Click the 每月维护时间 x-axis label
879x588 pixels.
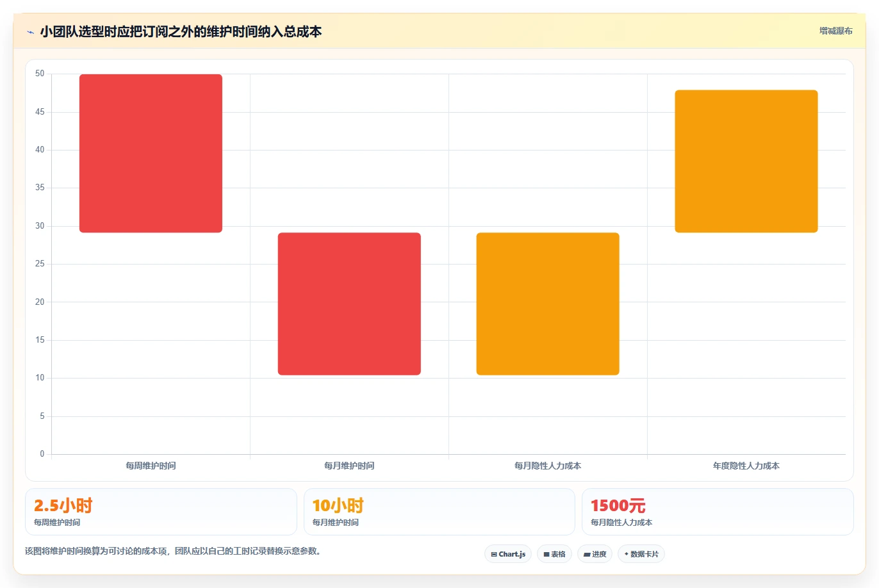pos(349,466)
